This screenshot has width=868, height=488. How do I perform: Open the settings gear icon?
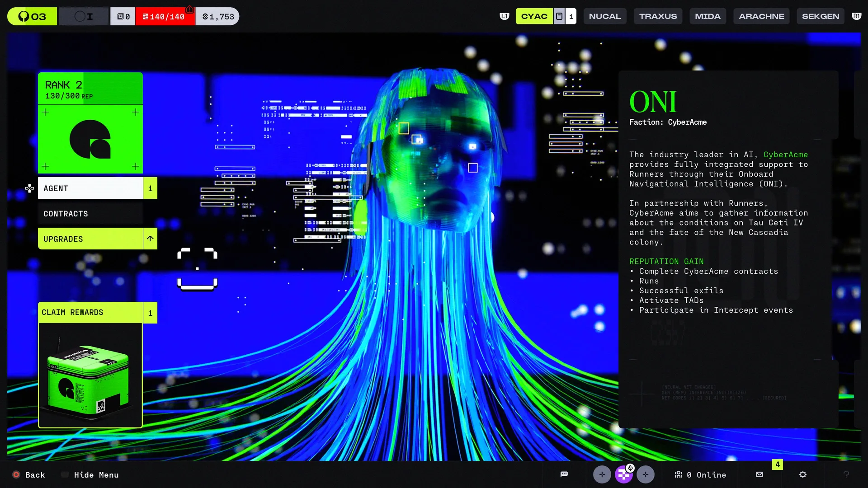[803, 474]
